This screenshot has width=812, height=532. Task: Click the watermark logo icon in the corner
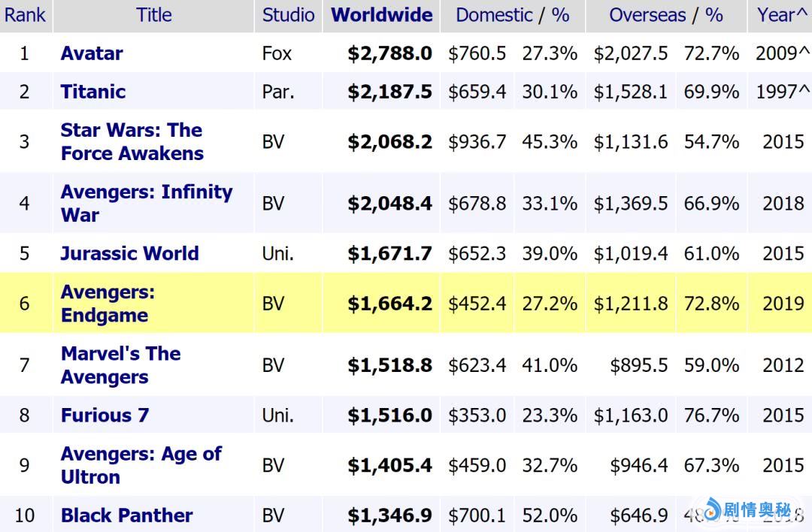click(x=712, y=509)
